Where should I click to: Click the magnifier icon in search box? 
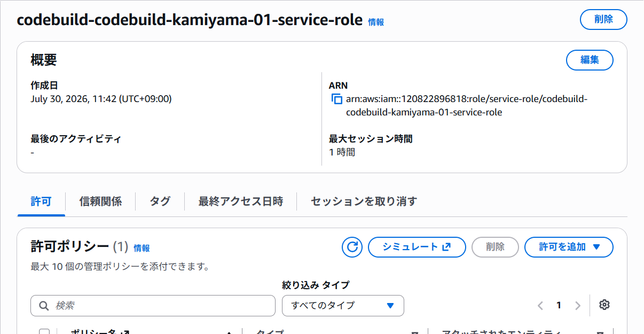coord(44,306)
